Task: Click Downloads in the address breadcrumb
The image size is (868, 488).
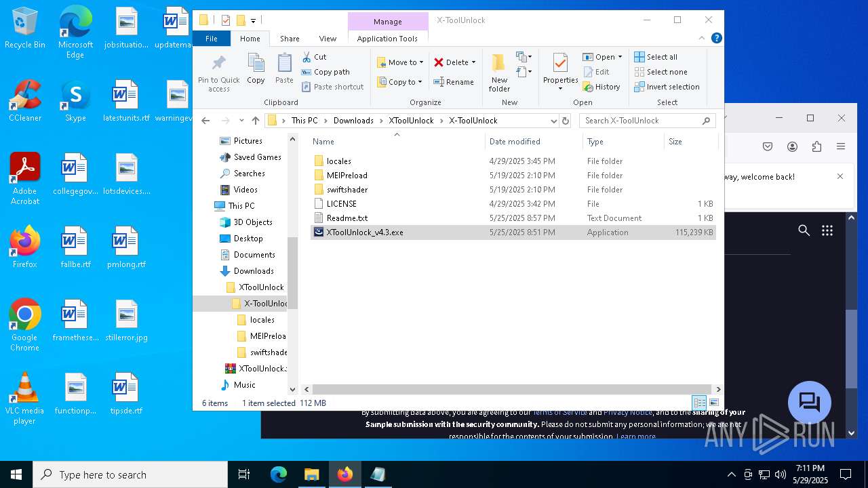Action: pyautogui.click(x=353, y=121)
